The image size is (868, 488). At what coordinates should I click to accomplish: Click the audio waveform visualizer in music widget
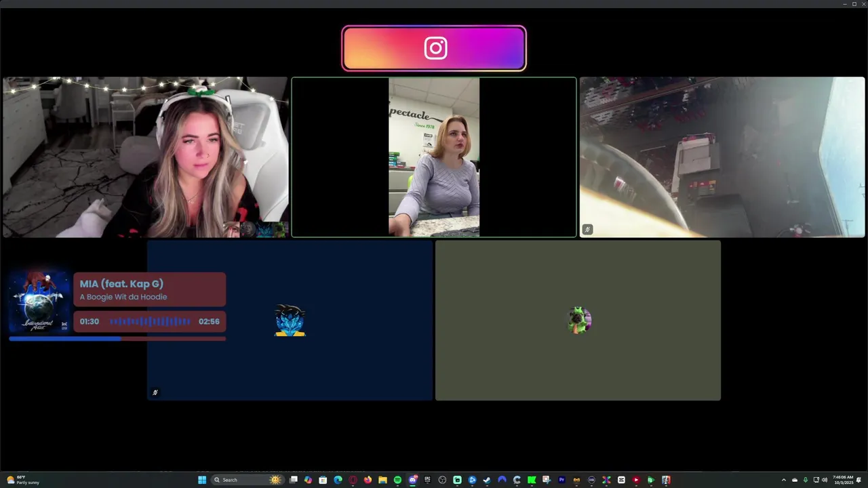[x=150, y=321]
